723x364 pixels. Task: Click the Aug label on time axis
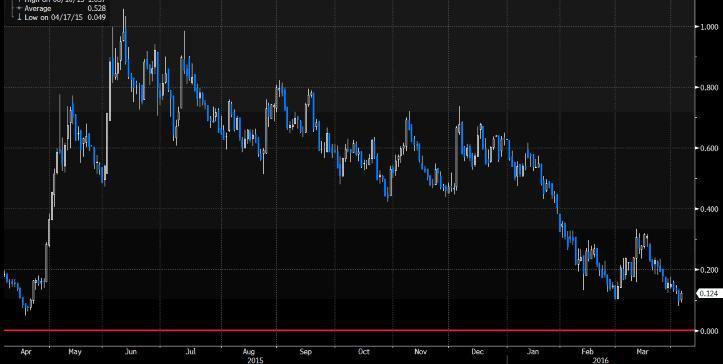coord(249,352)
